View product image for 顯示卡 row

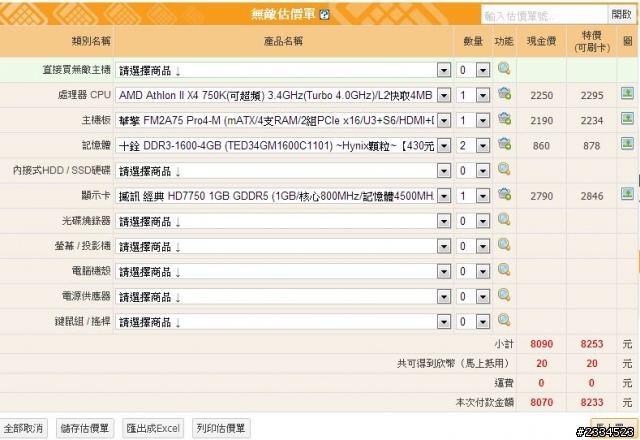[x=627, y=194]
